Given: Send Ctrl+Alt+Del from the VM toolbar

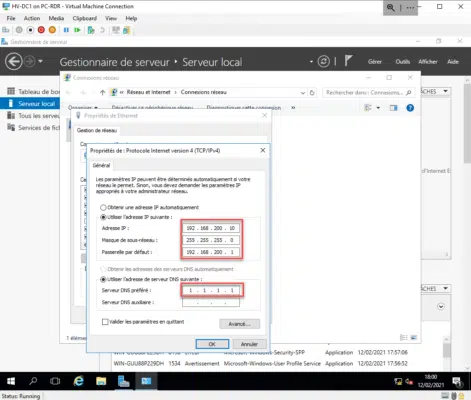Looking at the screenshot, I should point(6,30).
